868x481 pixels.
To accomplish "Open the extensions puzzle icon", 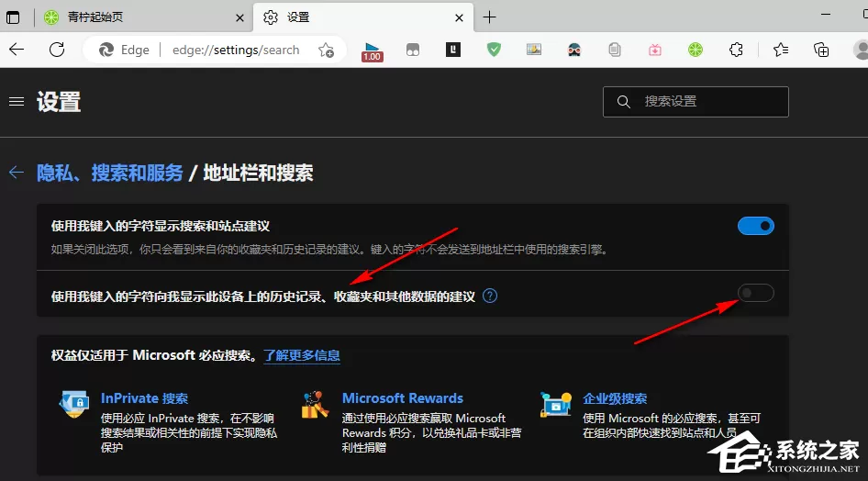I will tap(736, 50).
